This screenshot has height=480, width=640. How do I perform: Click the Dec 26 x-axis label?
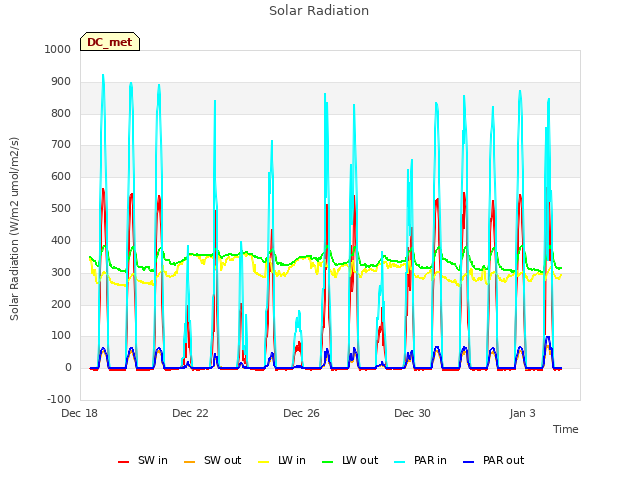(301, 413)
